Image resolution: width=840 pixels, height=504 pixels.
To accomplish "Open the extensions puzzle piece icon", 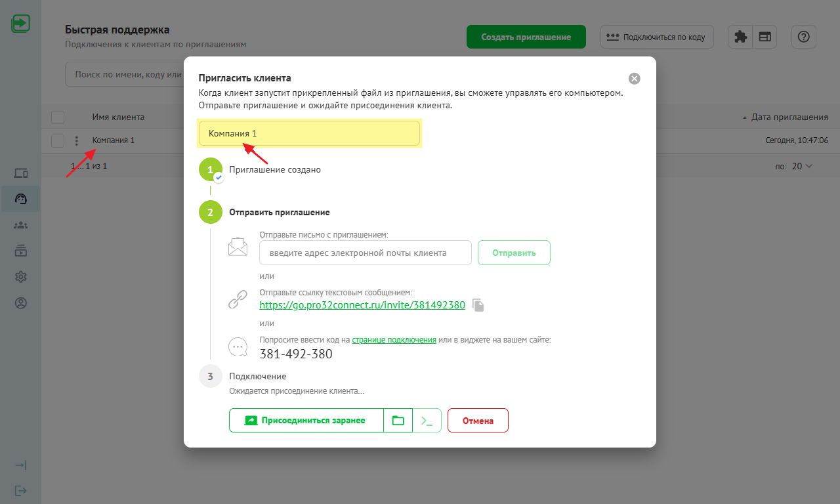I will pyautogui.click(x=740, y=37).
